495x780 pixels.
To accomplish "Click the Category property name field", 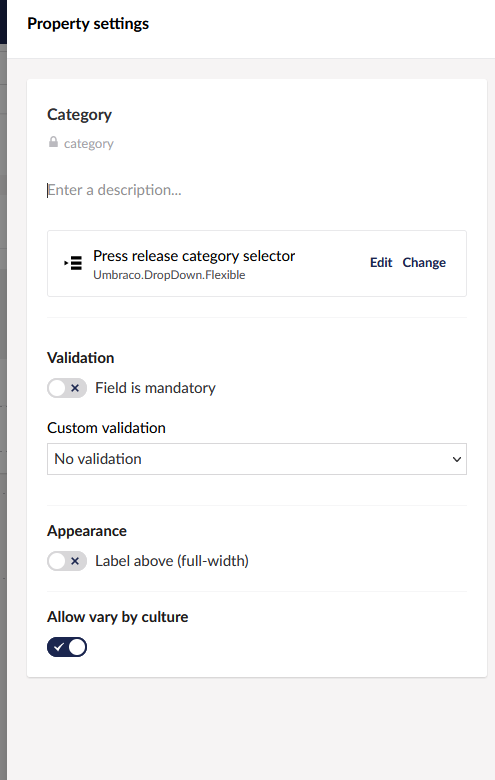I will click(x=80, y=115).
